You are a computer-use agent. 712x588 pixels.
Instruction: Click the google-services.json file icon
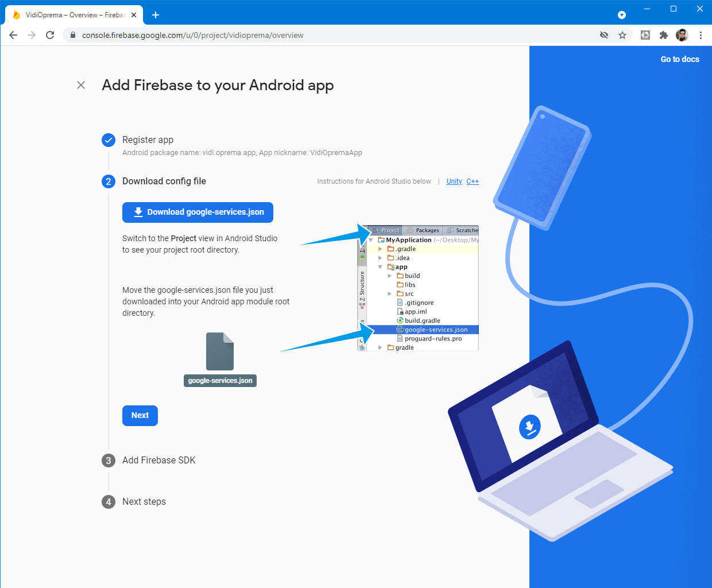(x=220, y=351)
